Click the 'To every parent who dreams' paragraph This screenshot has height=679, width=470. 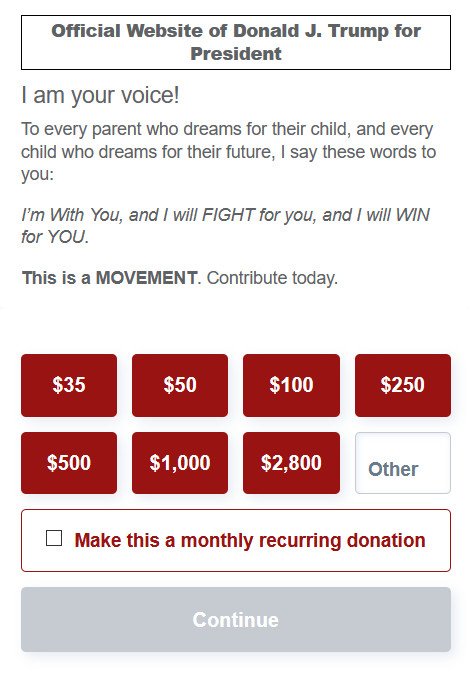point(229,152)
